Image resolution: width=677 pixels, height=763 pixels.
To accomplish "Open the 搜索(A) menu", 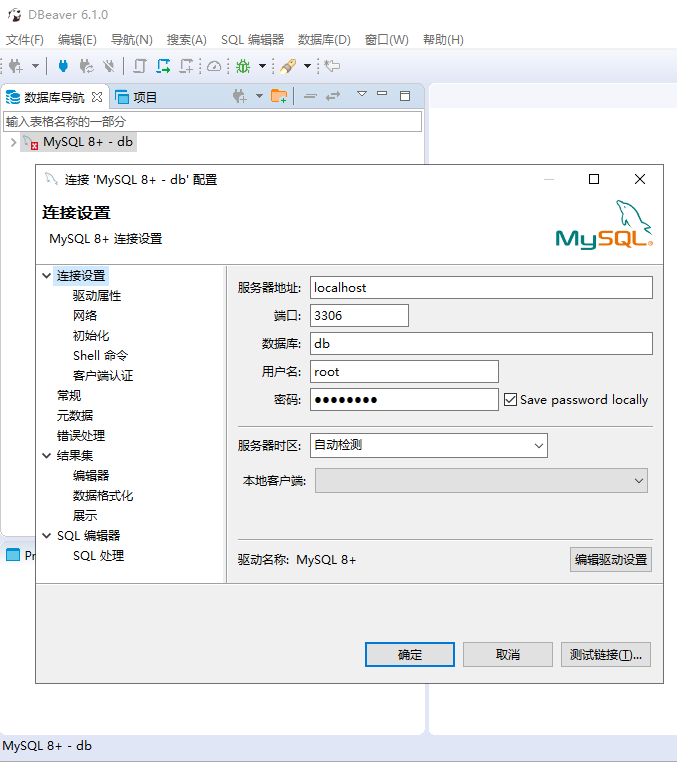I will (x=186, y=40).
